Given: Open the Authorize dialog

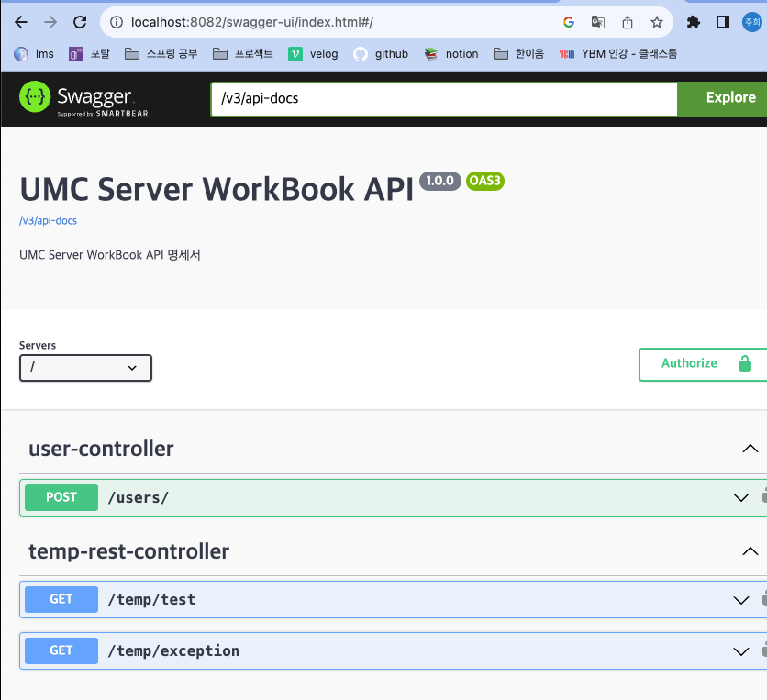Looking at the screenshot, I should point(689,363).
